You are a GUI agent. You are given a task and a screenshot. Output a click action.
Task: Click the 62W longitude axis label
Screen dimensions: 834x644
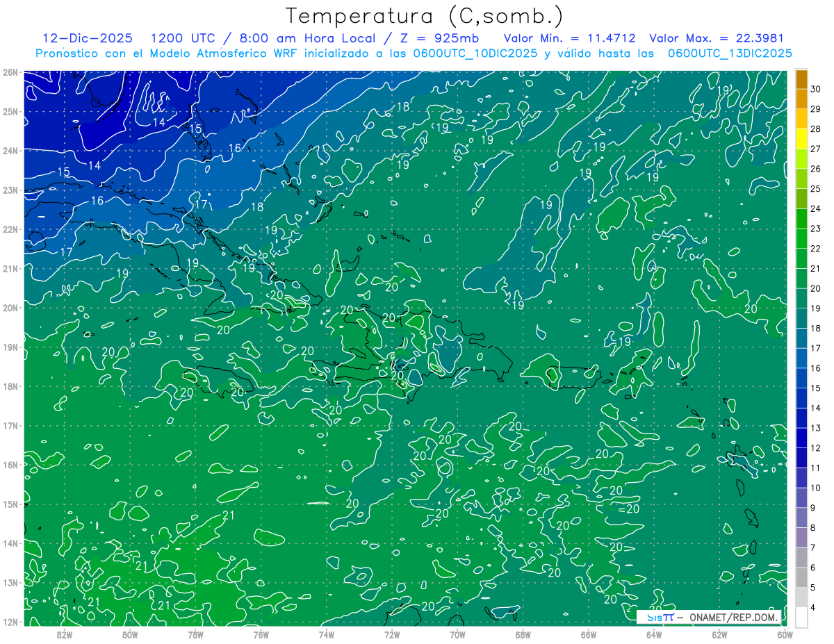point(719,634)
